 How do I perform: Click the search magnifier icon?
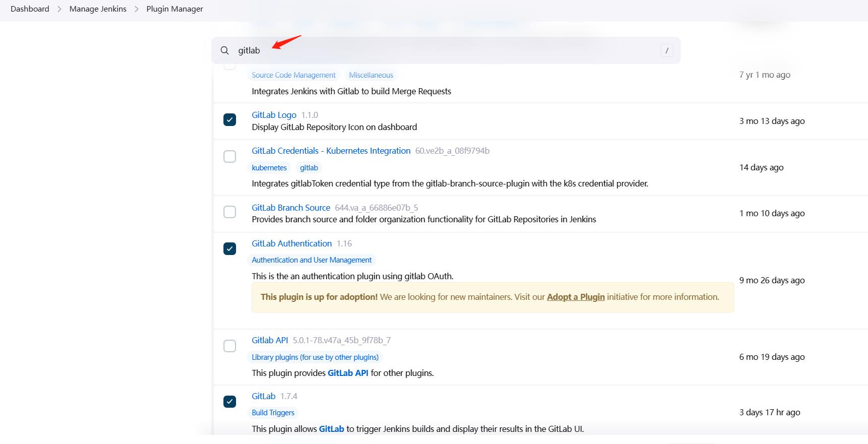click(224, 50)
